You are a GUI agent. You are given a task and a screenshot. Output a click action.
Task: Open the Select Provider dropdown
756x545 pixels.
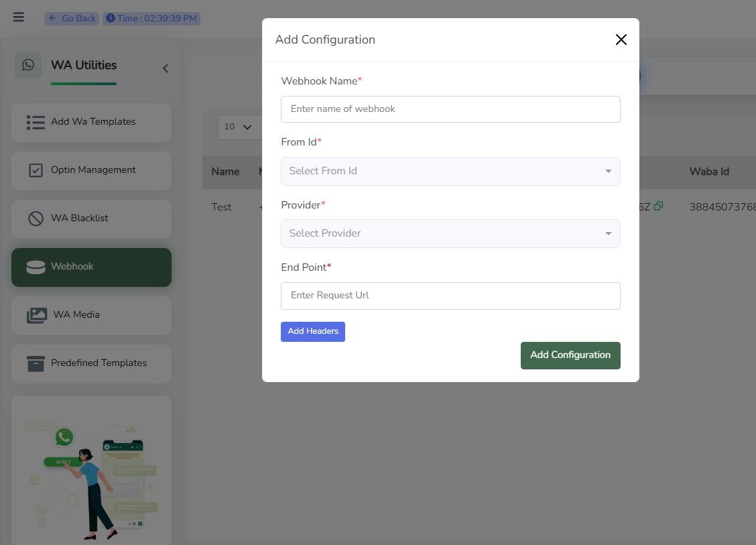point(450,233)
